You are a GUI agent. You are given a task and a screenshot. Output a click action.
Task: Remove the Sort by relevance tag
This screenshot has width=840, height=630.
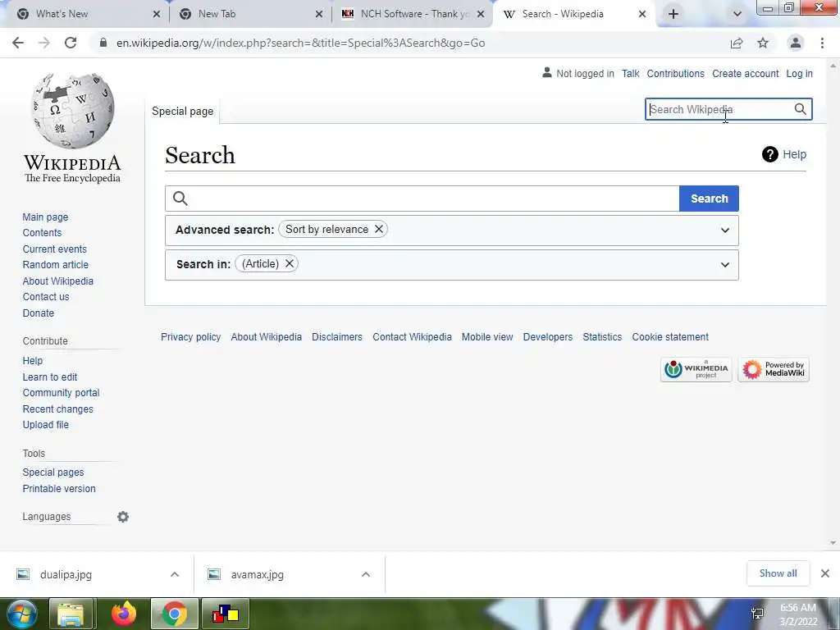point(379,230)
